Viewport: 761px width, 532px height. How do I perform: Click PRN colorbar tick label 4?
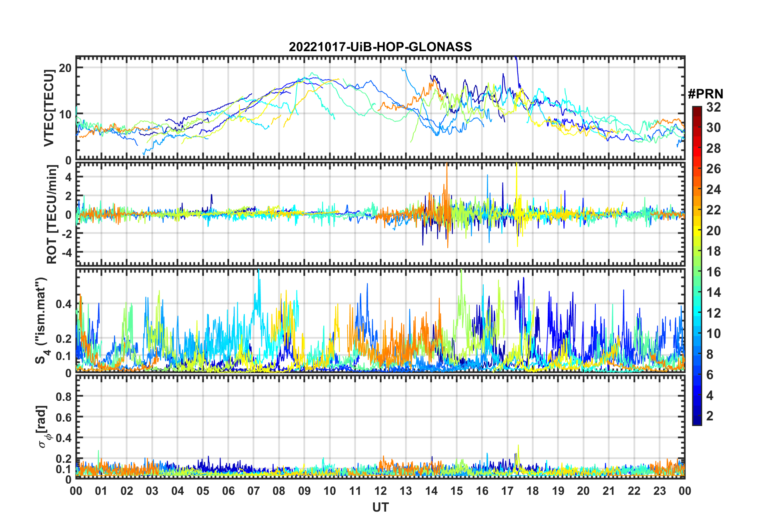[x=710, y=396]
